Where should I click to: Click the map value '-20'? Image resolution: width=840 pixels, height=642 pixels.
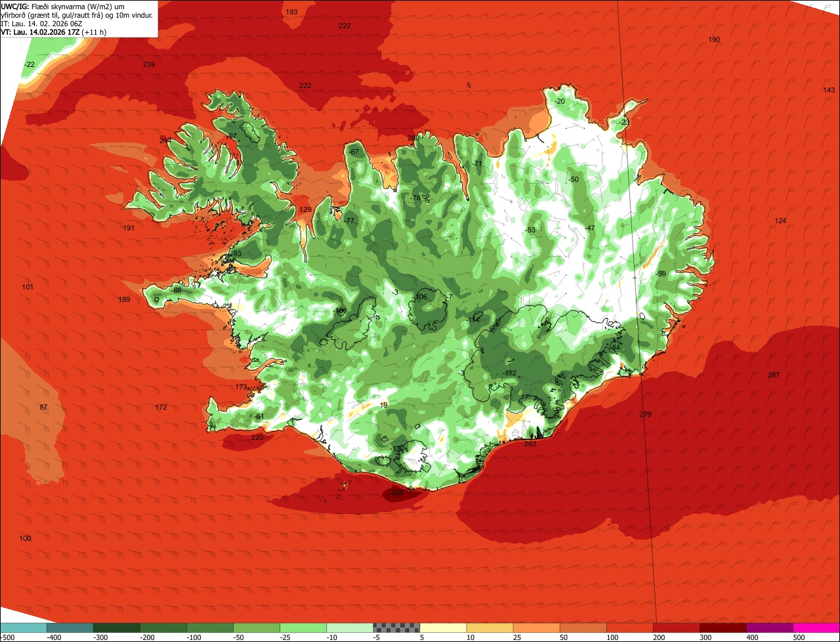click(x=558, y=102)
